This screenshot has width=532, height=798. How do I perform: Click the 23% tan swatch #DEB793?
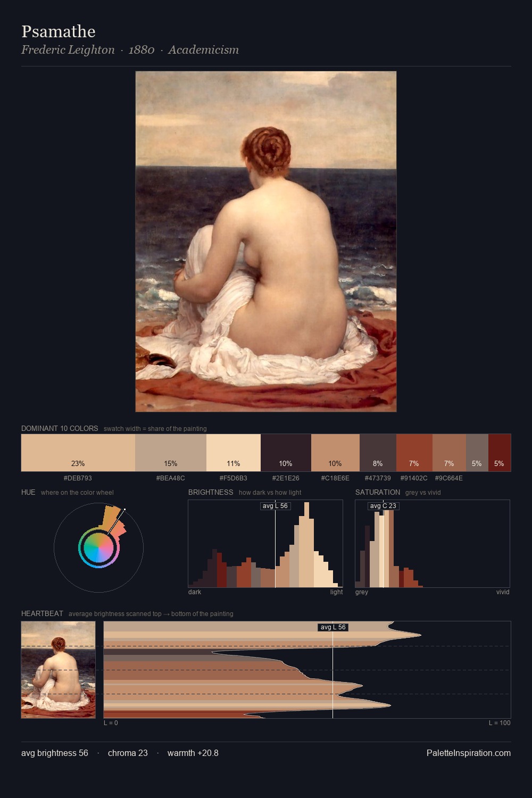[78, 453]
